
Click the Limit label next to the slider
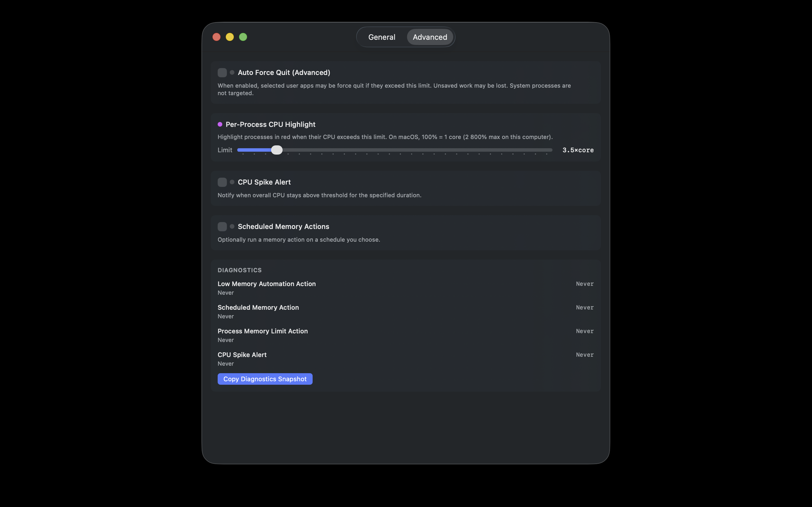(224, 150)
